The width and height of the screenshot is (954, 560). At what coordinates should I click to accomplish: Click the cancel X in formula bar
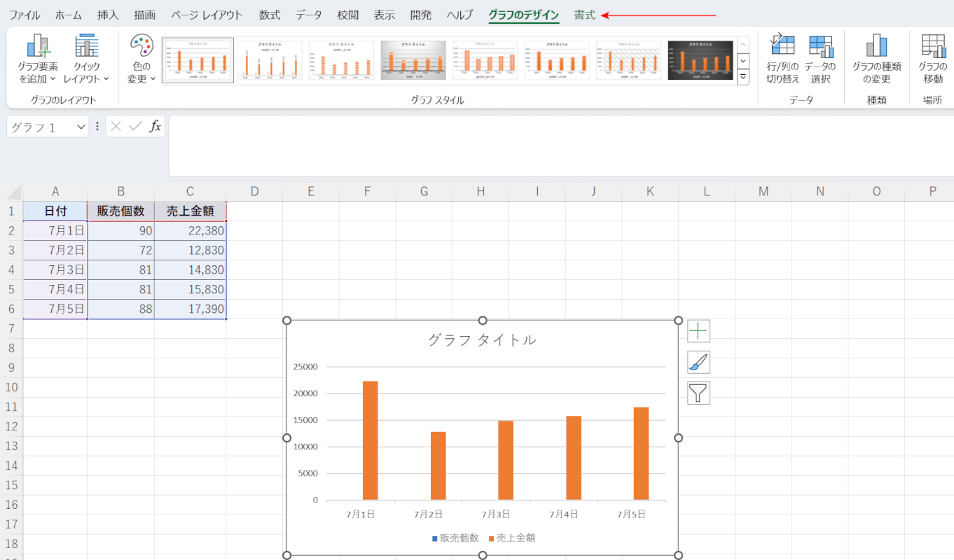pos(116,127)
